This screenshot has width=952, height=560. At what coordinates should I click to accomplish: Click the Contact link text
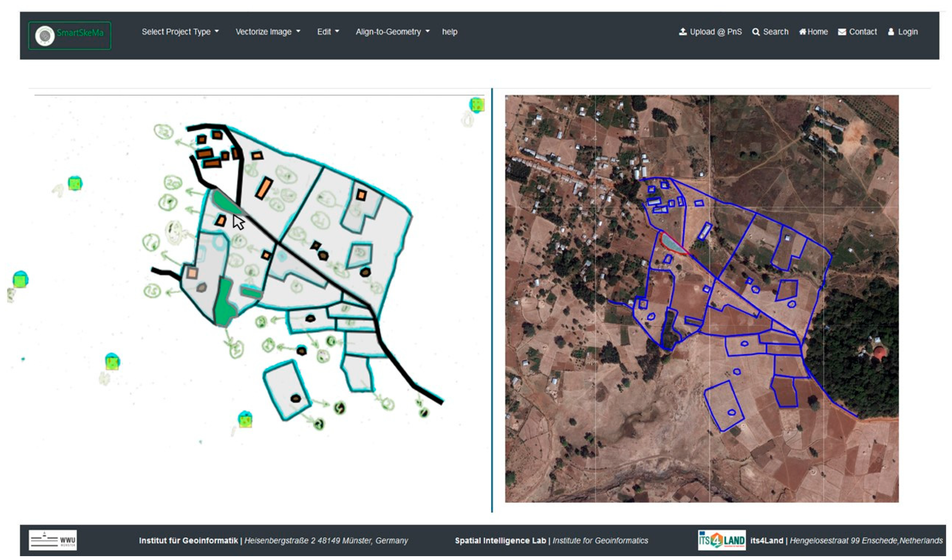[x=862, y=32]
